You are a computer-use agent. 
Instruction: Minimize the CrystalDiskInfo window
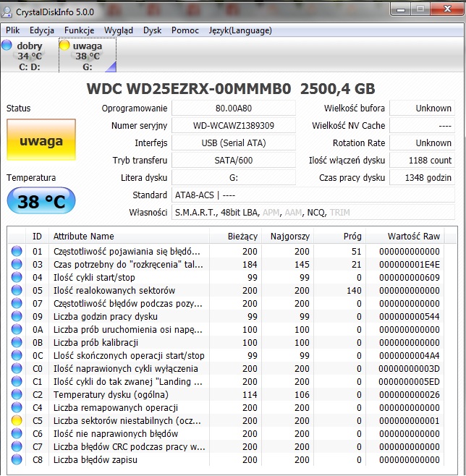401,9
